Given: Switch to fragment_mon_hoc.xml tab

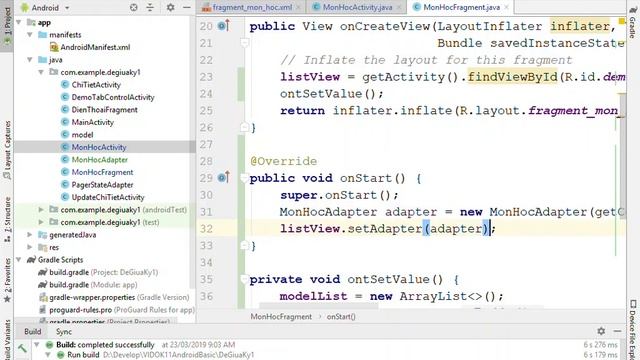Looking at the screenshot, I should (x=252, y=7).
